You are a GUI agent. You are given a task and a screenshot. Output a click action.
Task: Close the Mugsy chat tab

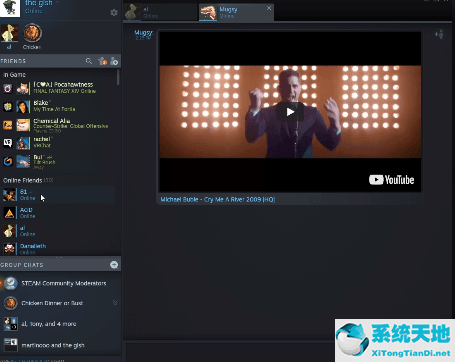(269, 8)
